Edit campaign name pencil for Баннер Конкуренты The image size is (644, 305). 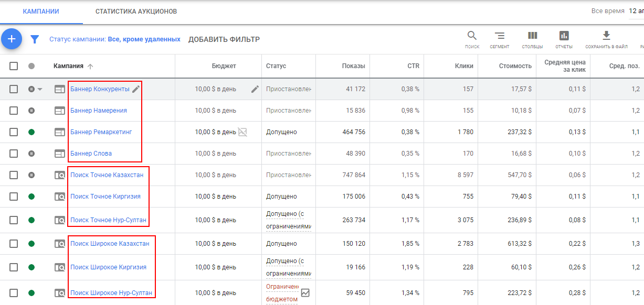(x=136, y=89)
